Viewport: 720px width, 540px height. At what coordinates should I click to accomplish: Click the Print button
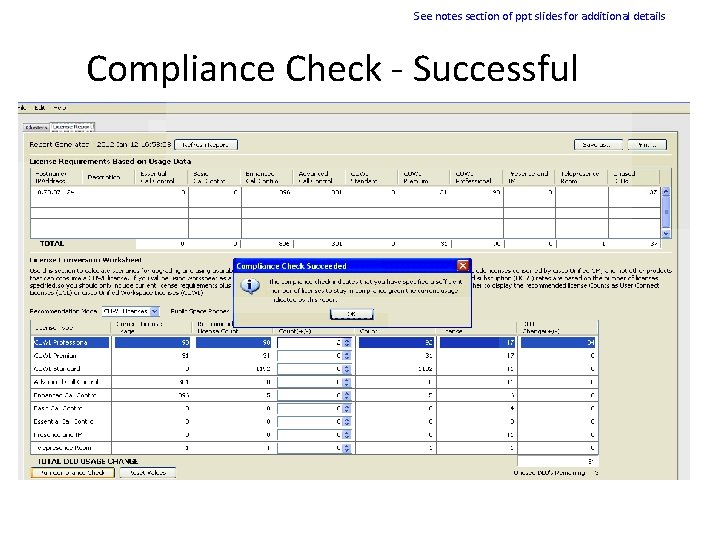click(647, 145)
